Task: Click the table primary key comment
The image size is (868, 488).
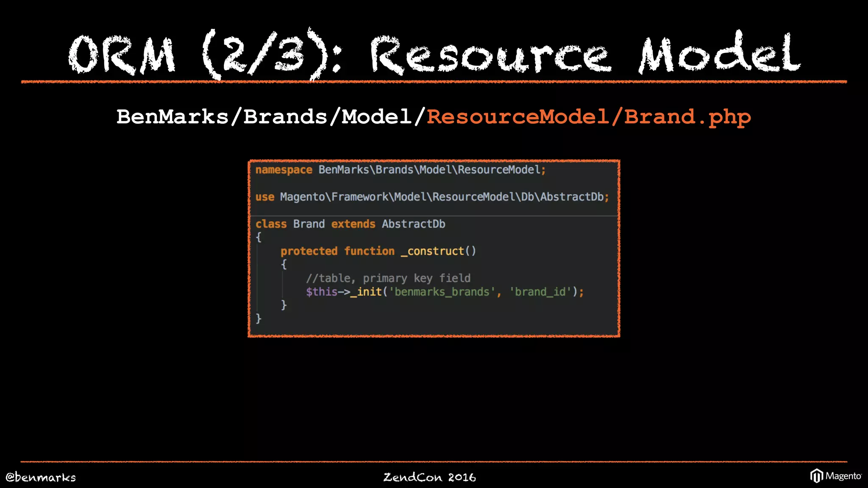Action: (388, 278)
